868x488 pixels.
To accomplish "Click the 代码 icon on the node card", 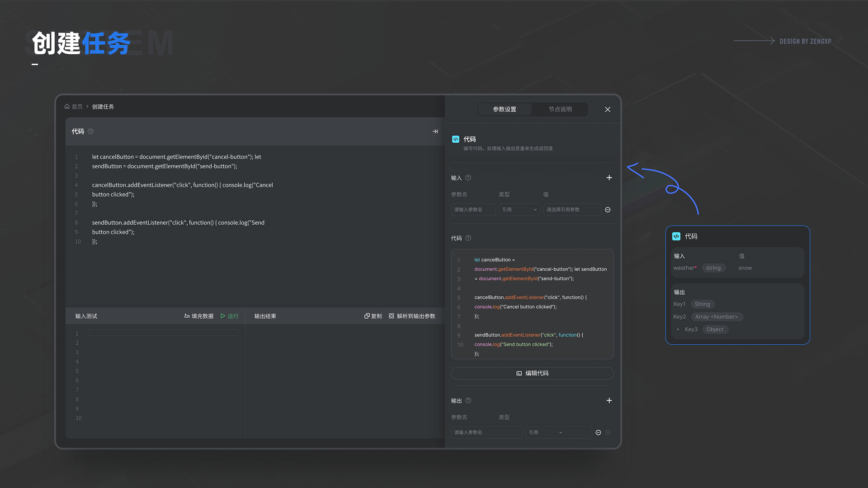I will (x=676, y=236).
